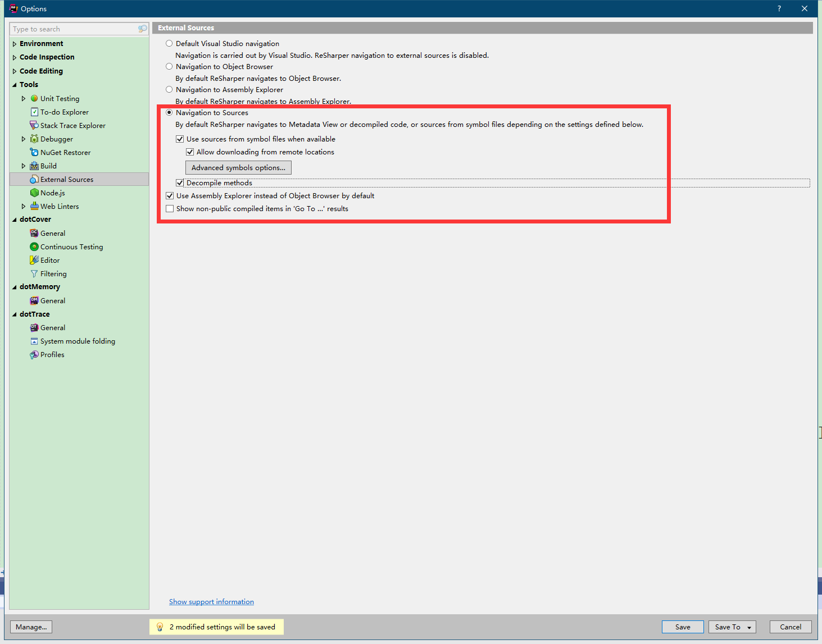Collapse the dotMemory section
This screenshot has height=644, width=822.
15,287
